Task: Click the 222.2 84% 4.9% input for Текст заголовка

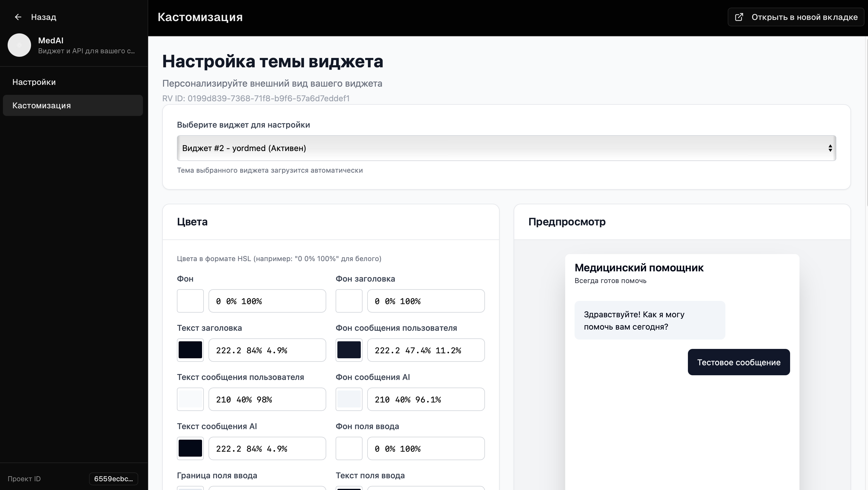Action: pos(267,350)
